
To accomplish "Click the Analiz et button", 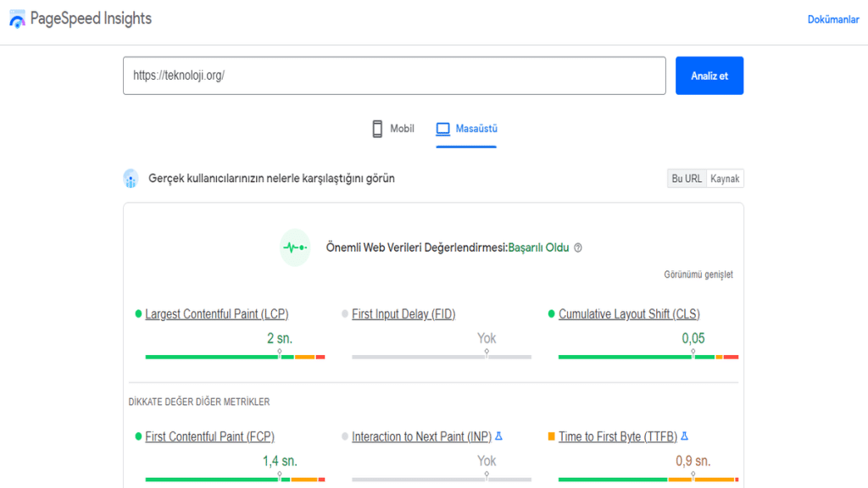I will point(709,75).
